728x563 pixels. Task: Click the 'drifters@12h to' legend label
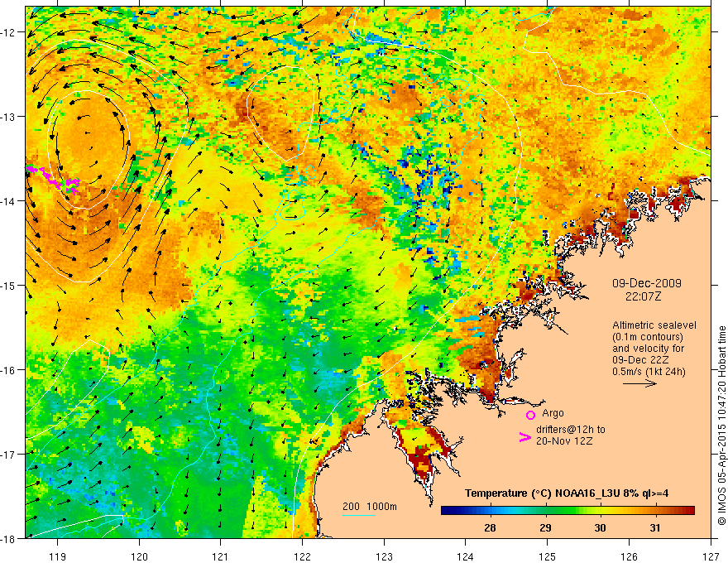(x=571, y=430)
